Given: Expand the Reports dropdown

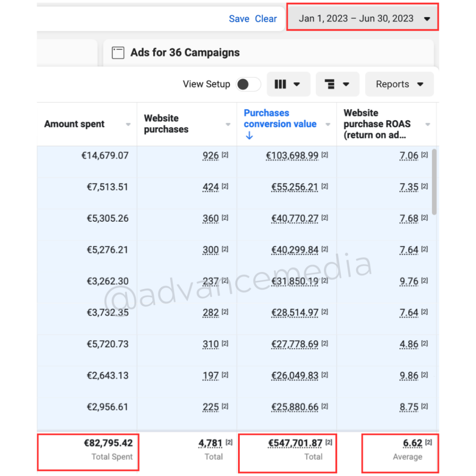Looking at the screenshot, I should (x=399, y=84).
